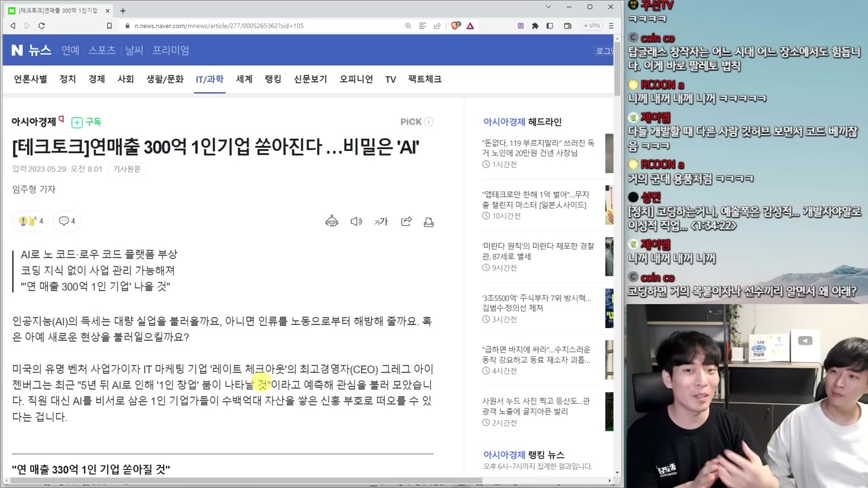This screenshot has width=868, height=488.
Task: Select the TV tab
Action: (391, 79)
